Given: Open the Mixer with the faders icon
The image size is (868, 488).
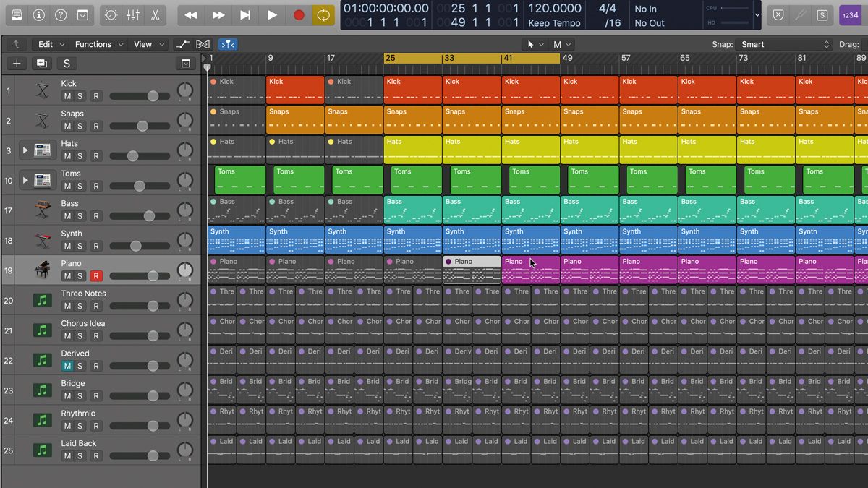Looking at the screenshot, I should [x=132, y=14].
